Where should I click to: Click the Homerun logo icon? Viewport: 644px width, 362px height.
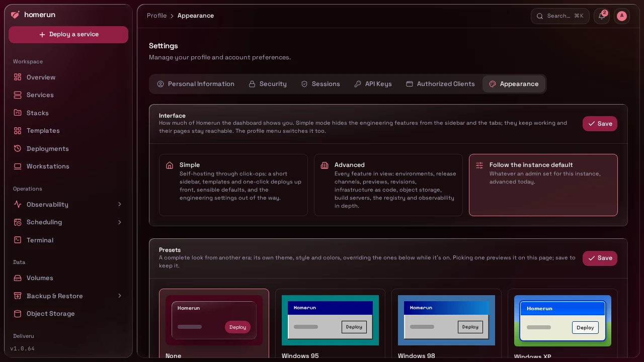[x=15, y=15]
